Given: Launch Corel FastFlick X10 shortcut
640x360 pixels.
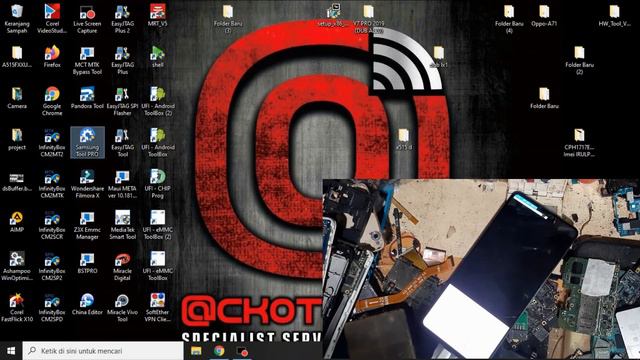Looking at the screenshot, I should point(17,307).
